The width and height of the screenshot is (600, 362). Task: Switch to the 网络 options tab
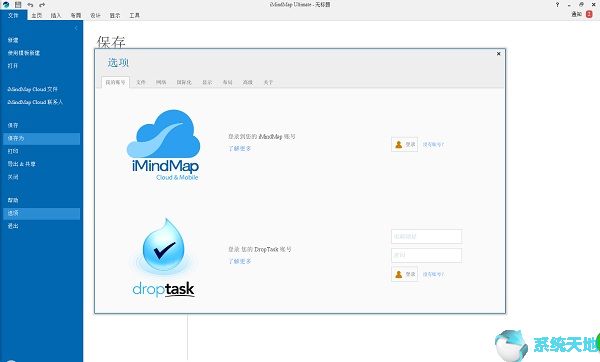[161, 82]
